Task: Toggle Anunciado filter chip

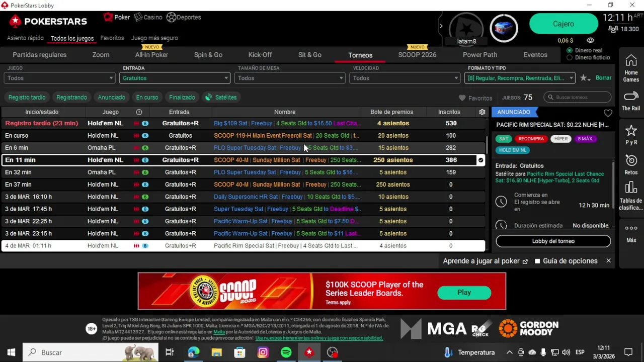Action: [111, 97]
